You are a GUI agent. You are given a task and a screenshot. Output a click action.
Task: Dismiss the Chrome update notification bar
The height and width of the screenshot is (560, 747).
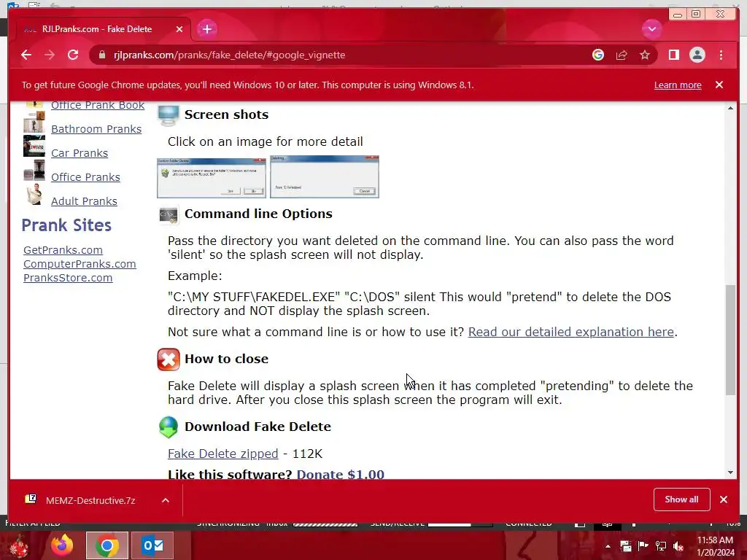tap(719, 85)
